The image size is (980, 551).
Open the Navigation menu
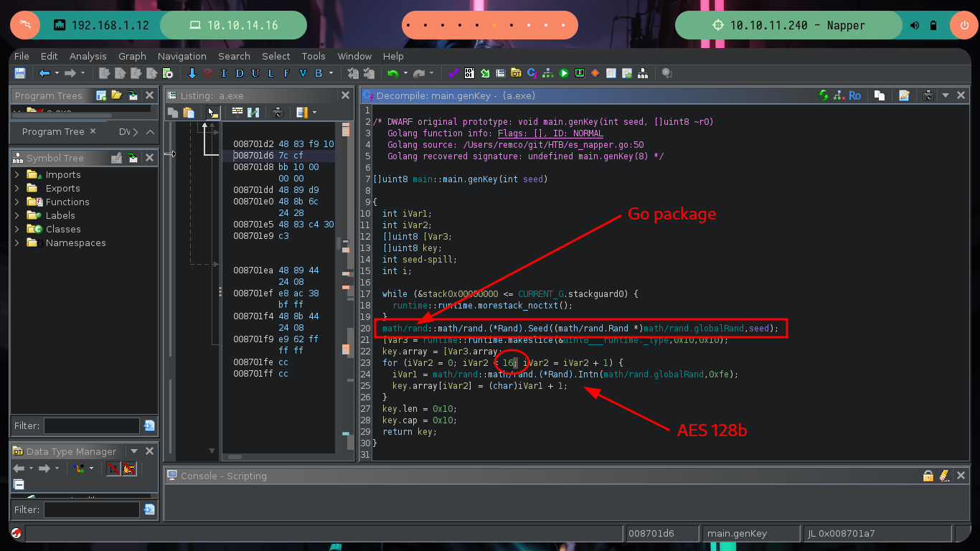tap(182, 56)
